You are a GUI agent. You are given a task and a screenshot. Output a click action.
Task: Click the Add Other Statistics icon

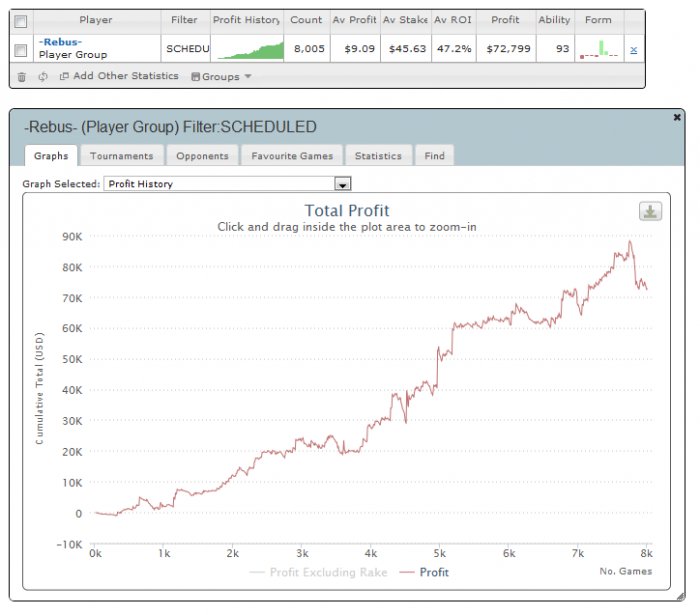[64, 76]
